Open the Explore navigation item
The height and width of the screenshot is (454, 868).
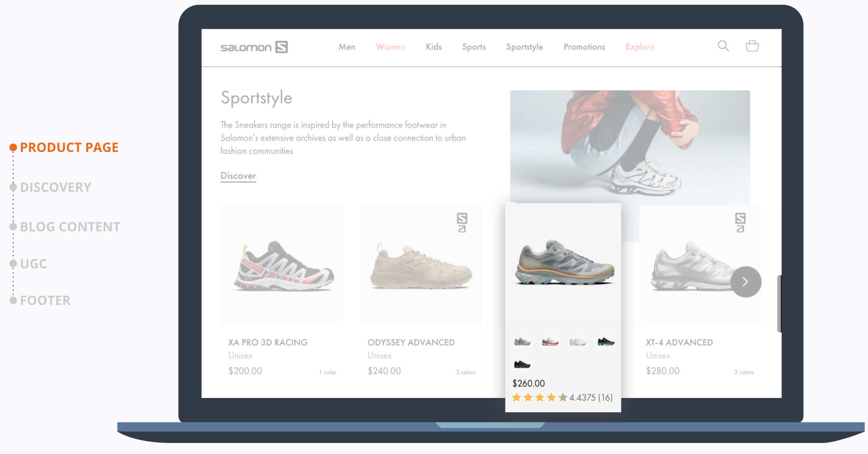[x=640, y=47]
